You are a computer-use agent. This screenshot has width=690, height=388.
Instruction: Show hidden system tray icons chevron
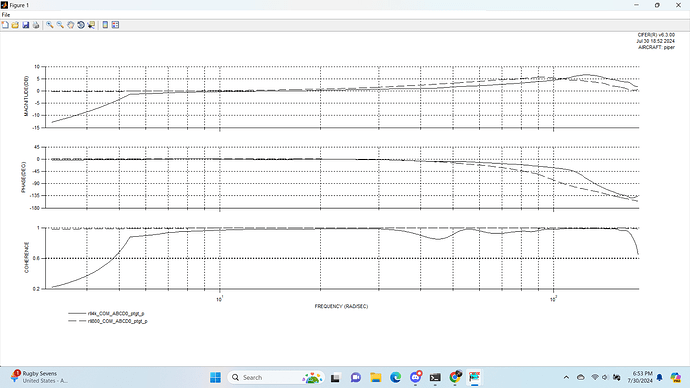coord(566,377)
